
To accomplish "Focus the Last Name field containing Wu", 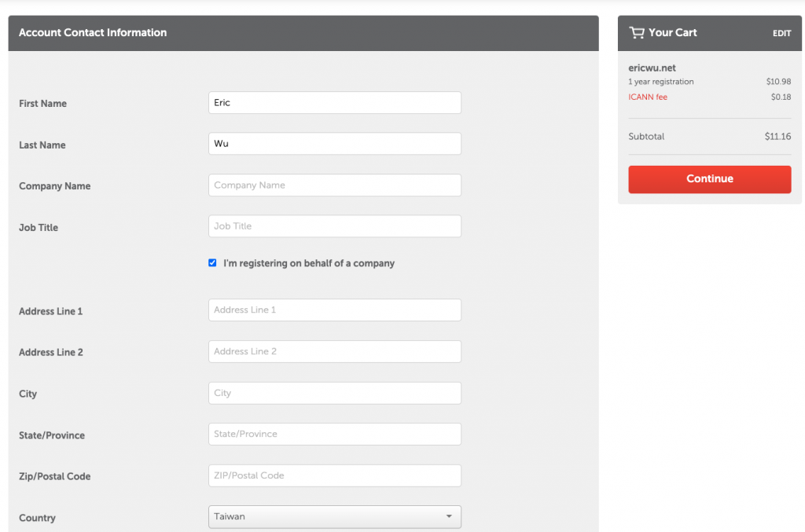I will 335,144.
